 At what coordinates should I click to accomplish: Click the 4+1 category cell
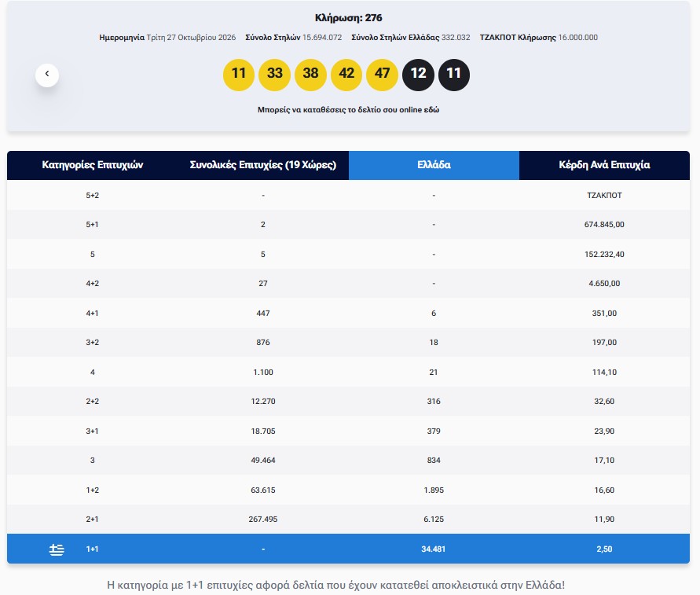click(x=93, y=313)
